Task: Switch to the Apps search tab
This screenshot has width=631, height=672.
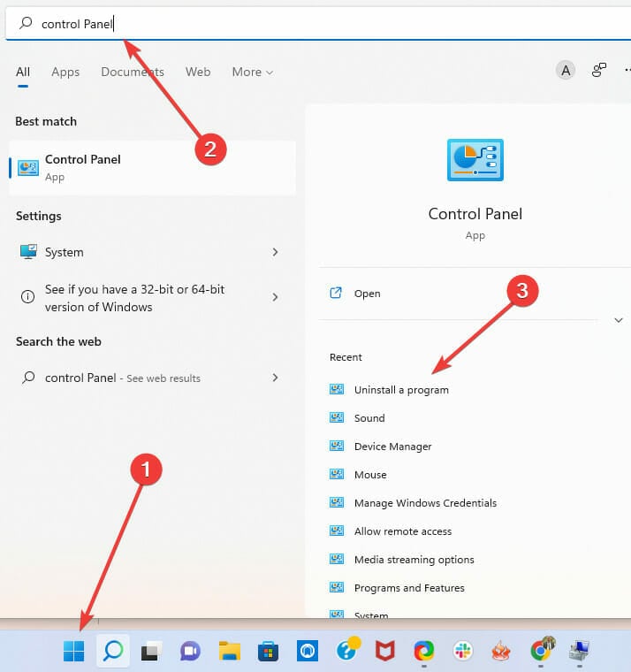Action: (65, 72)
